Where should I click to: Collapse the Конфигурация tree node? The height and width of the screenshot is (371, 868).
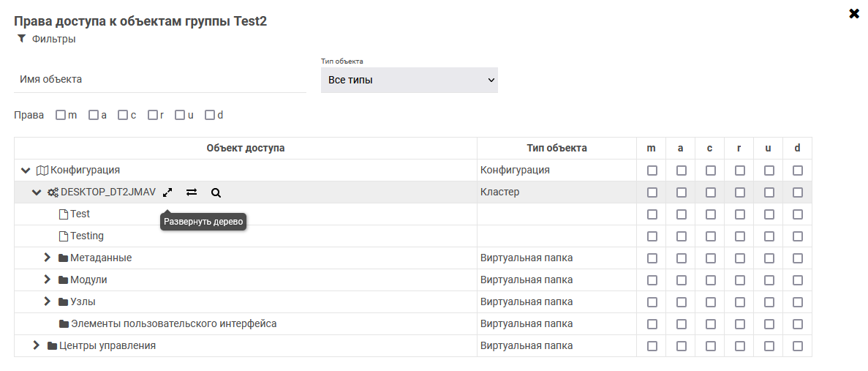coord(26,170)
